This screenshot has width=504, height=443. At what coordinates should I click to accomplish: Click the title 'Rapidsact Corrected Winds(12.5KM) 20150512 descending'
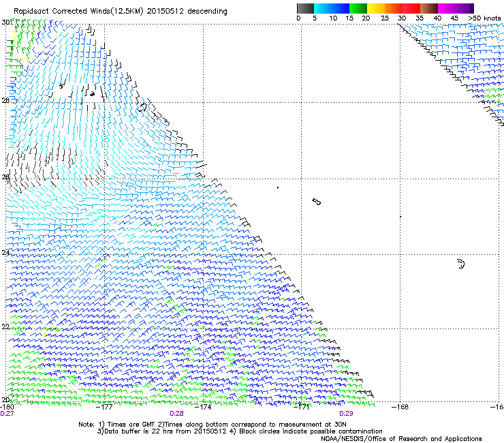[121, 12]
